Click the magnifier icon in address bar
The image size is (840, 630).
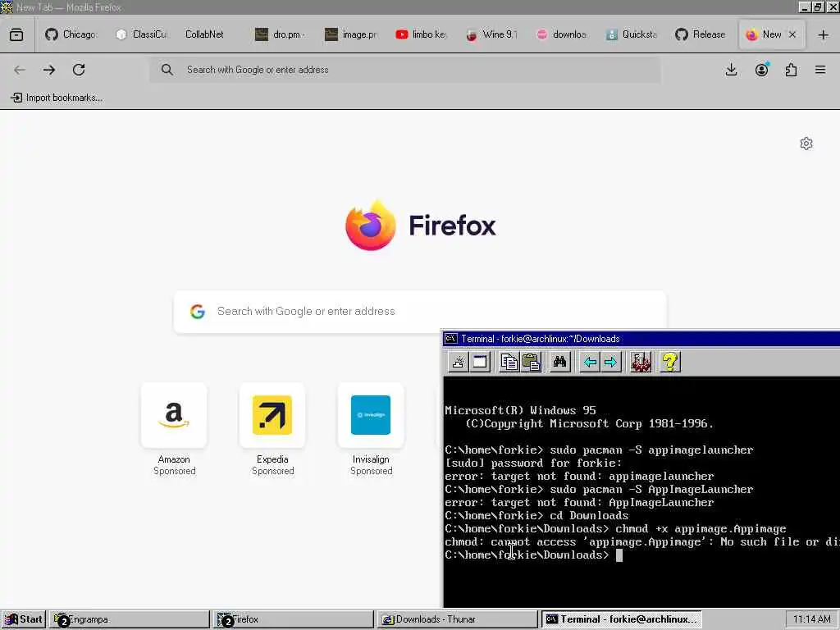pos(167,70)
